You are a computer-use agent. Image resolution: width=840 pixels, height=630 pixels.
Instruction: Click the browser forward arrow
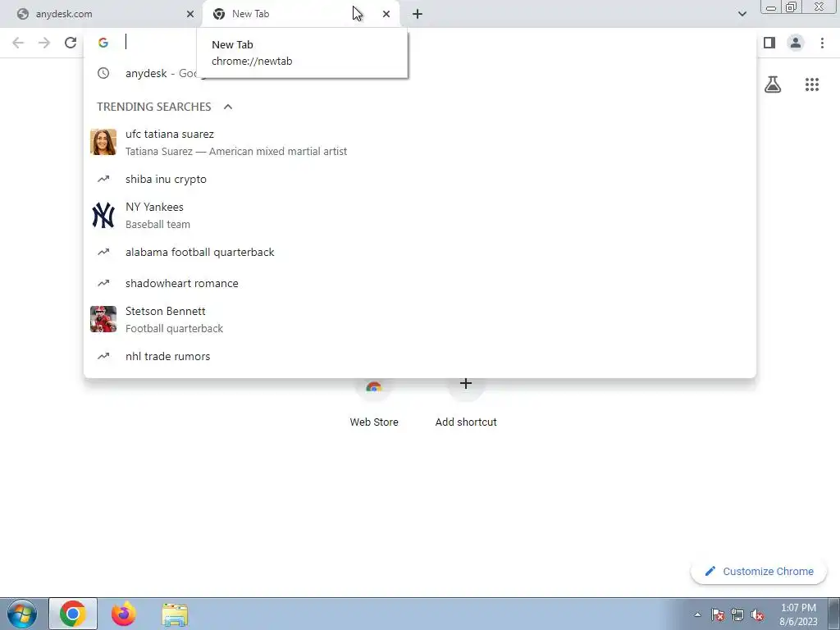click(44, 43)
